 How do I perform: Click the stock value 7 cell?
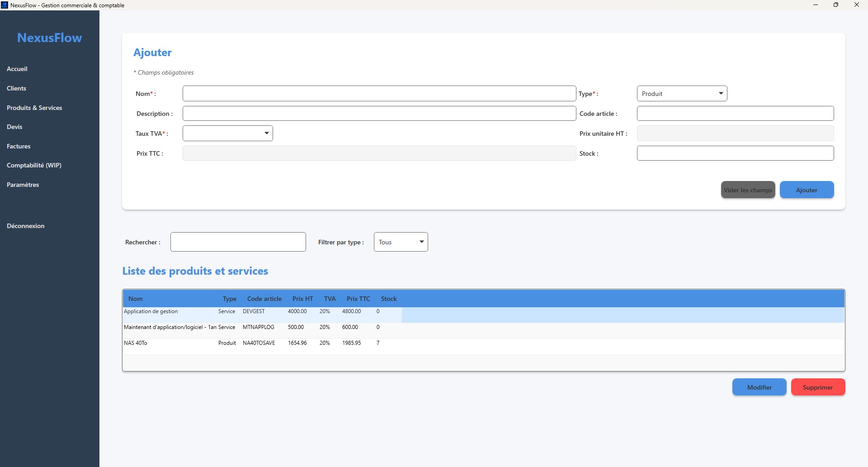coord(378,343)
